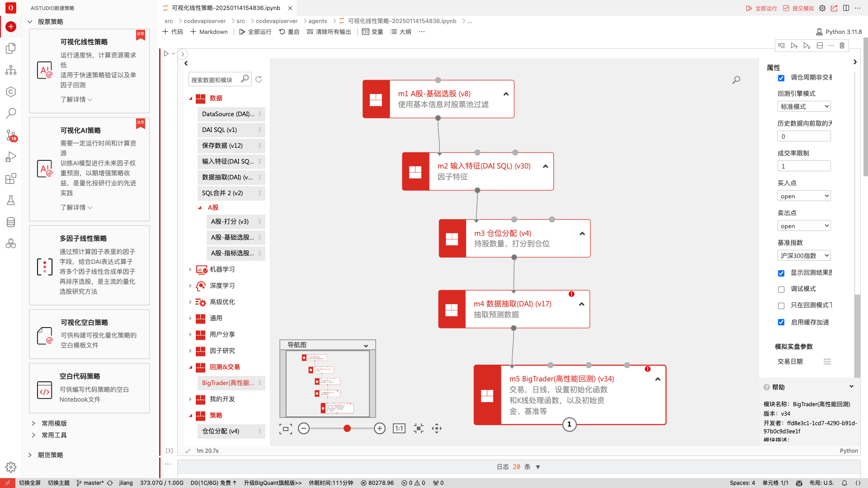Click the delete cell trash icon
This screenshot has width=868, height=488.
tap(842, 46)
